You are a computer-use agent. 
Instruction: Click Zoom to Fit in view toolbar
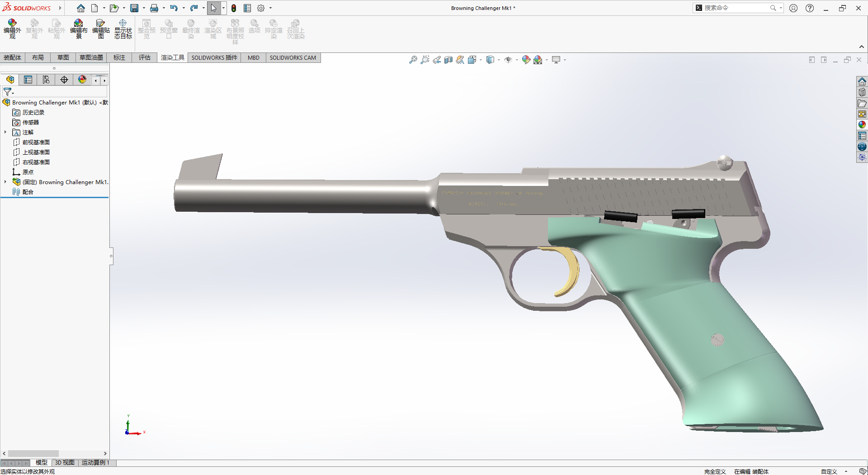click(x=413, y=60)
